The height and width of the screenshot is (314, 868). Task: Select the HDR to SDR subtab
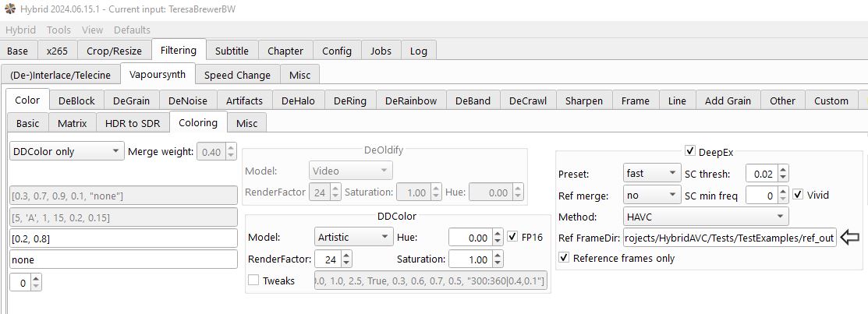[132, 123]
